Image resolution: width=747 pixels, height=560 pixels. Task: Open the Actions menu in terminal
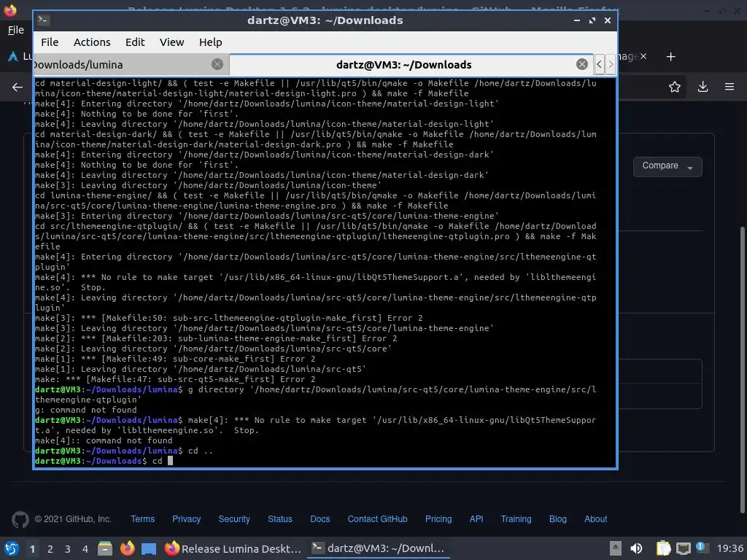point(92,42)
